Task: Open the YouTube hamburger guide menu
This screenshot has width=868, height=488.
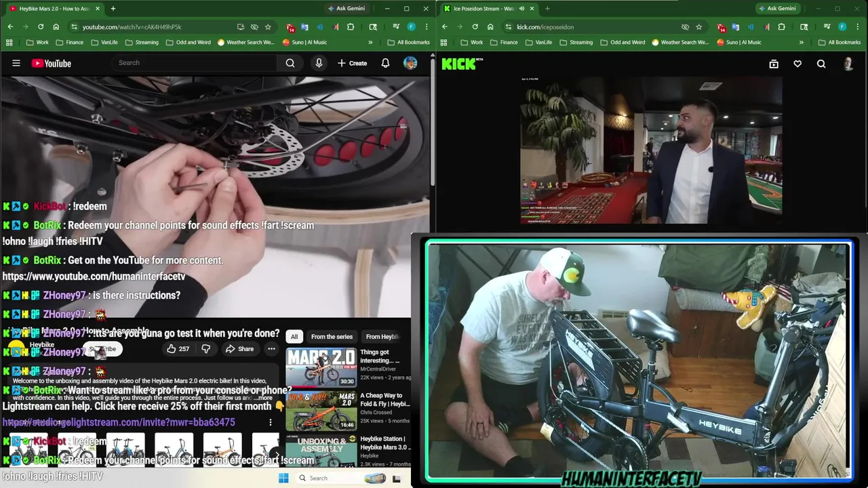Action: (x=16, y=63)
